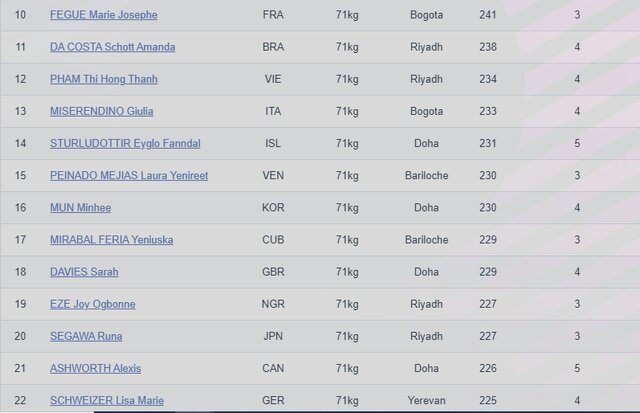Select EZE Joy Ogbonne link

pyautogui.click(x=92, y=304)
